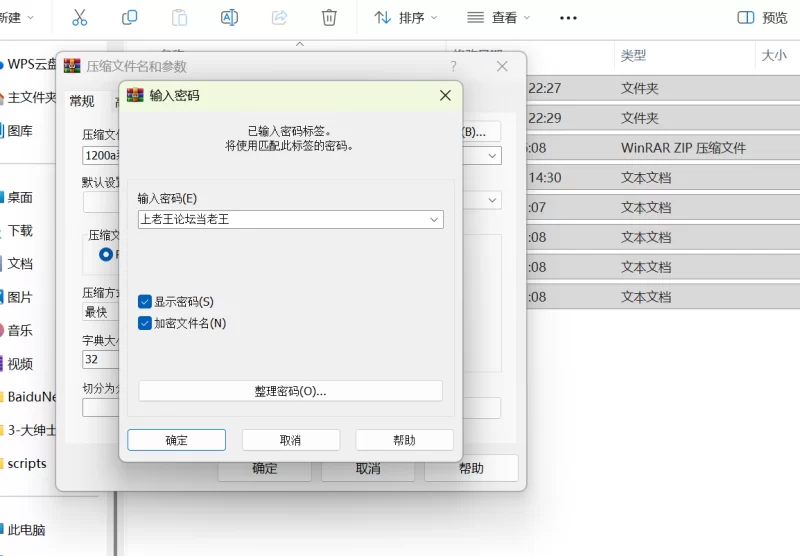Uncheck the 显示密码(S) checkbox

pyautogui.click(x=145, y=301)
